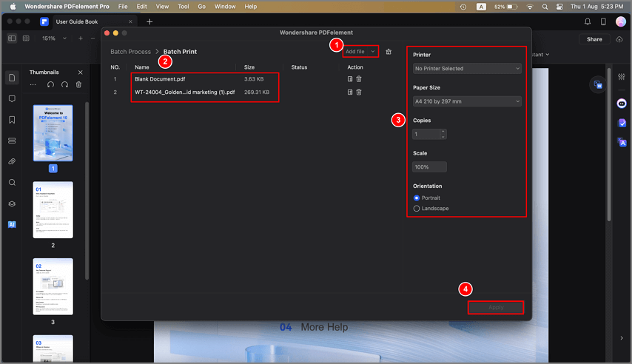This screenshot has width=632, height=364.
Task: Close the User Guide Book tab
Action: coord(130,21)
